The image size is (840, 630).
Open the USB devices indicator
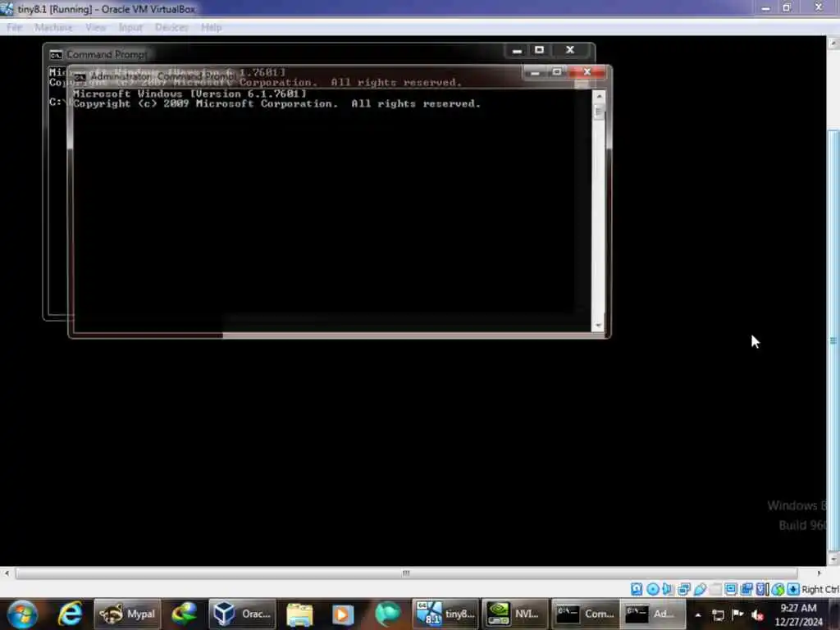[x=700, y=589]
